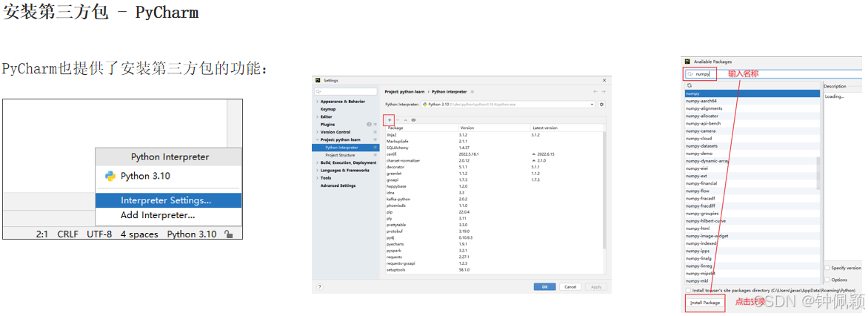Click 2:1 cursor position in status bar

pyautogui.click(x=42, y=234)
